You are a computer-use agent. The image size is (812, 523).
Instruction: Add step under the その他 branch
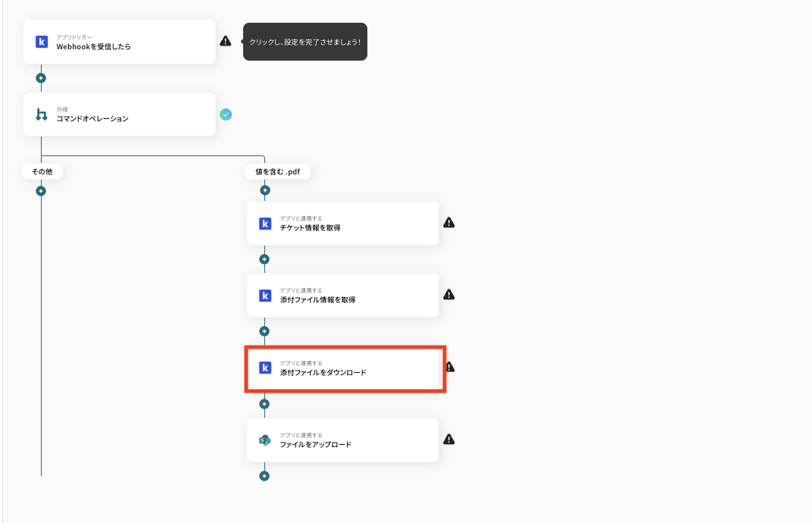pos(41,191)
